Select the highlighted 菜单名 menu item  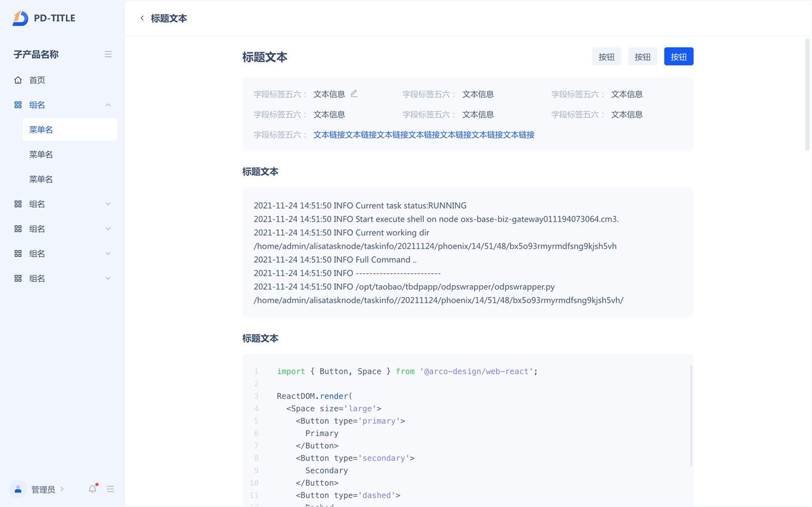coord(70,130)
